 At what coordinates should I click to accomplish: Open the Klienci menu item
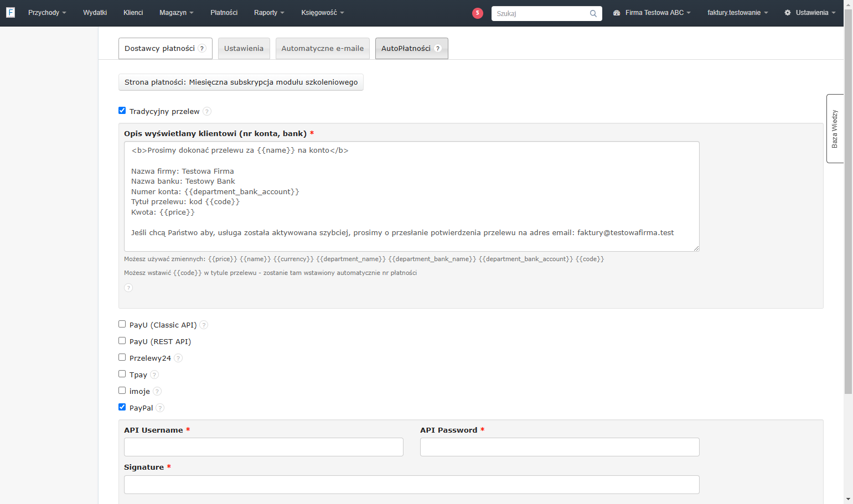[133, 13]
